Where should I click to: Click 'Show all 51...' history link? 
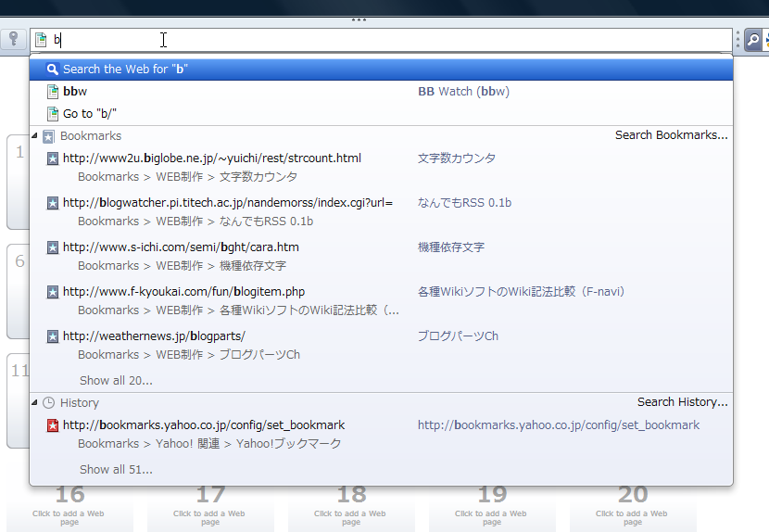(x=116, y=470)
